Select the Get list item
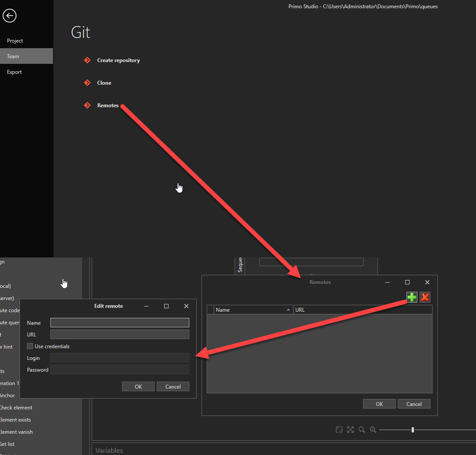The height and width of the screenshot is (455, 476). tap(7, 444)
